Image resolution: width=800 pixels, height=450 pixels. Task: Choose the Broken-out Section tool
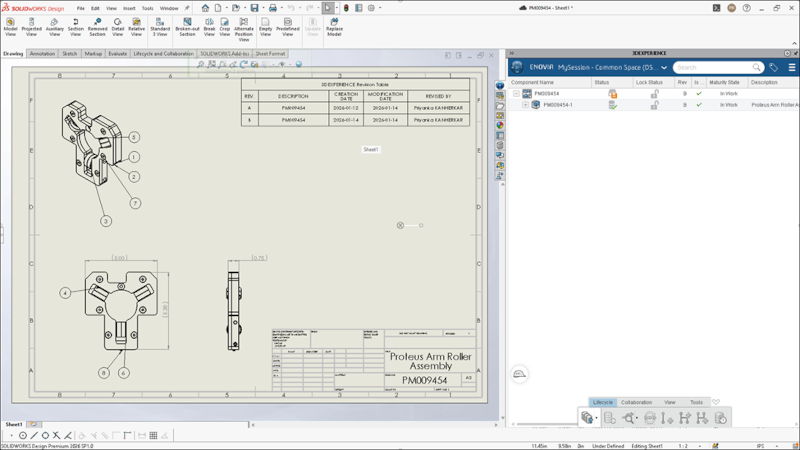coord(187,25)
